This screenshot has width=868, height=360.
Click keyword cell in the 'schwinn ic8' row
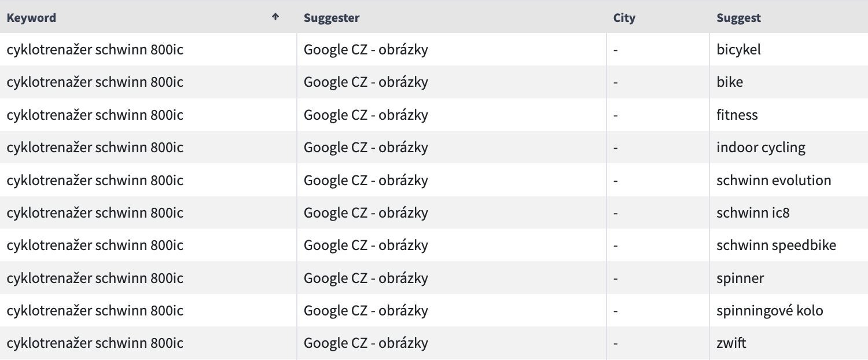[148, 212]
